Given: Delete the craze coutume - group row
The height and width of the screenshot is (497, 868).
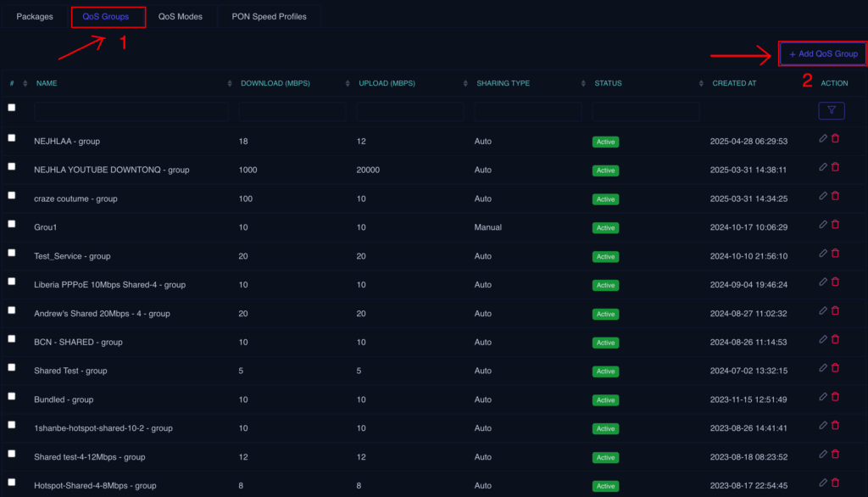Looking at the screenshot, I should click(835, 196).
